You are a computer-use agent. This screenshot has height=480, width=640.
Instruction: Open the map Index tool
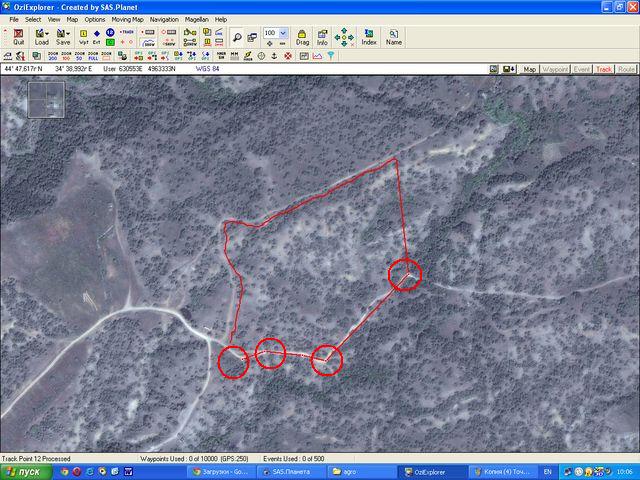pyautogui.click(x=369, y=37)
